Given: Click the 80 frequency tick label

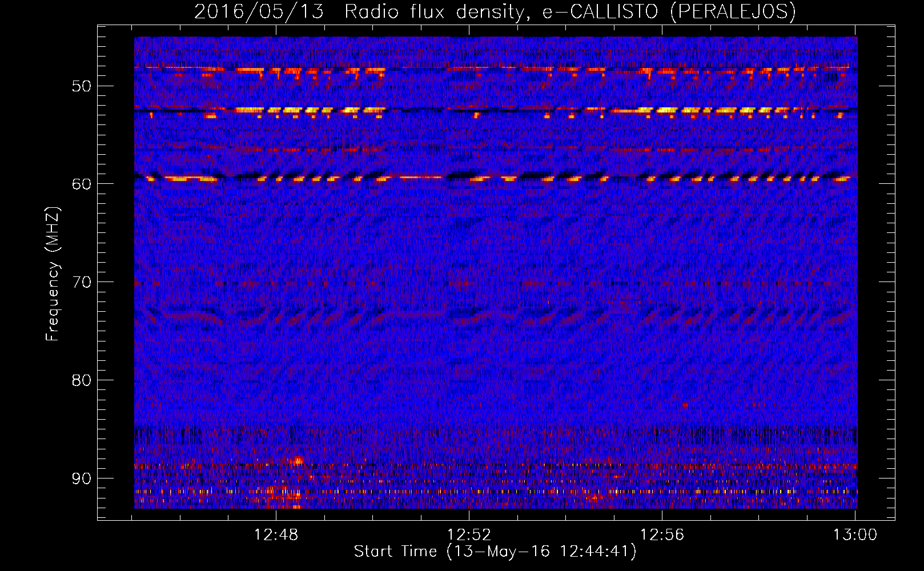Looking at the screenshot, I should [81, 380].
